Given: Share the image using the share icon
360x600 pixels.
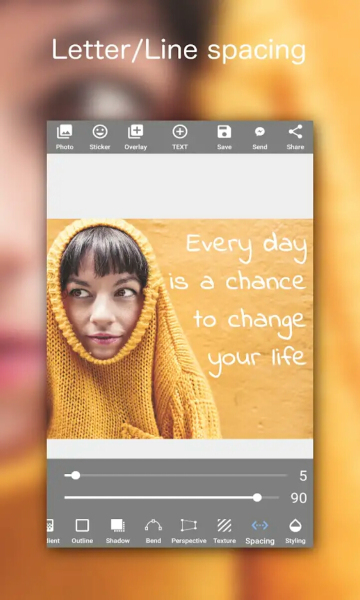Looking at the screenshot, I should click(x=295, y=137).
